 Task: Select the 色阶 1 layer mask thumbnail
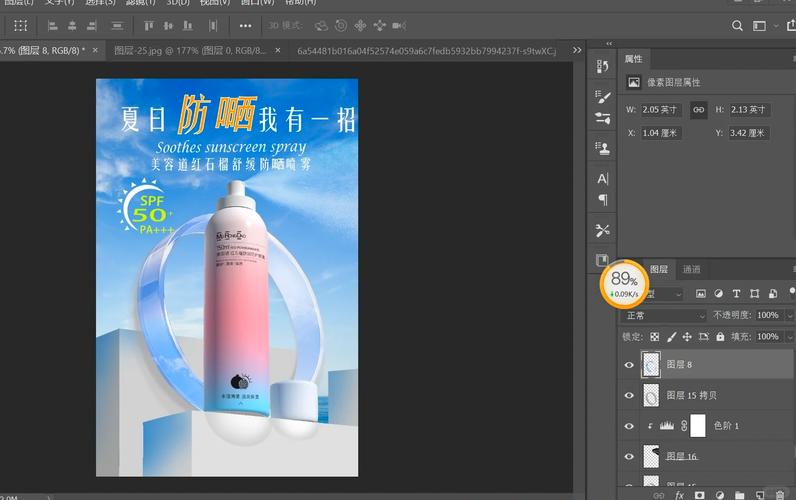697,426
